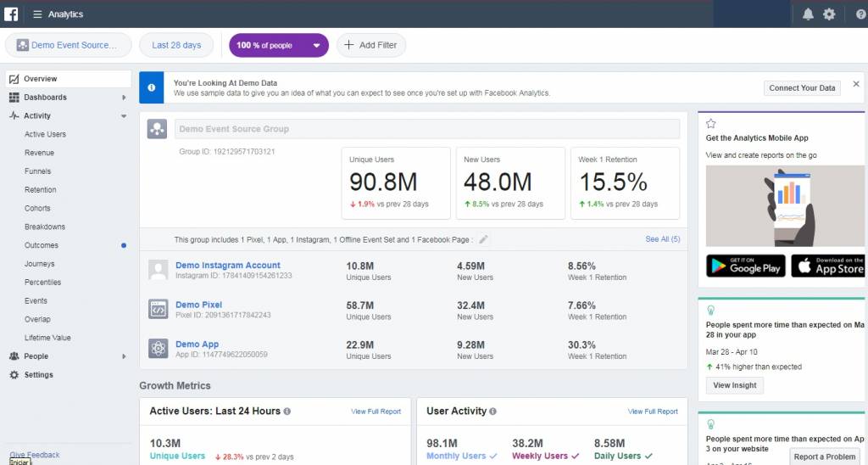Click Get it on Google Play badge
Image resolution: width=868 pixels, height=465 pixels.
pos(746,266)
